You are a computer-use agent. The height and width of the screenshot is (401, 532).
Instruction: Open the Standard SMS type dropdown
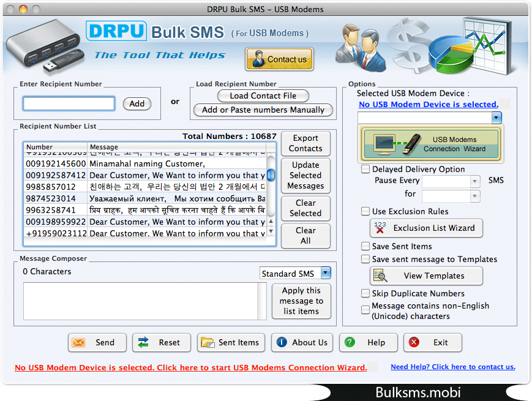[326, 273]
